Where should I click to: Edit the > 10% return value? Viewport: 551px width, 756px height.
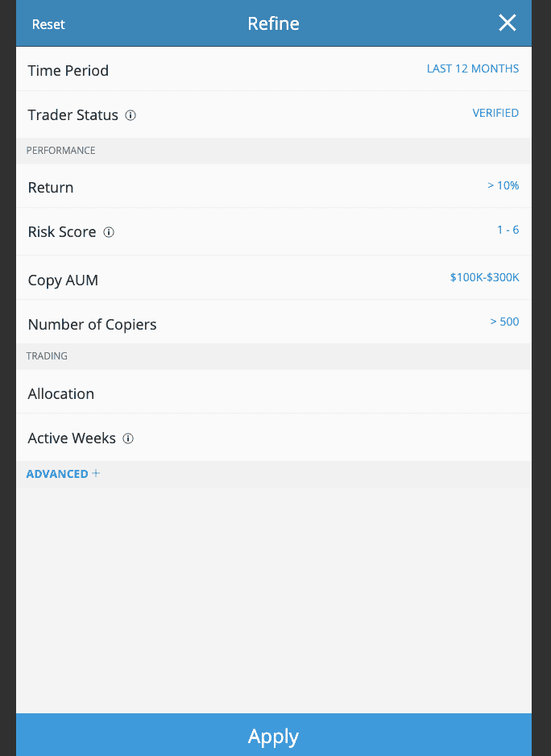click(x=503, y=185)
